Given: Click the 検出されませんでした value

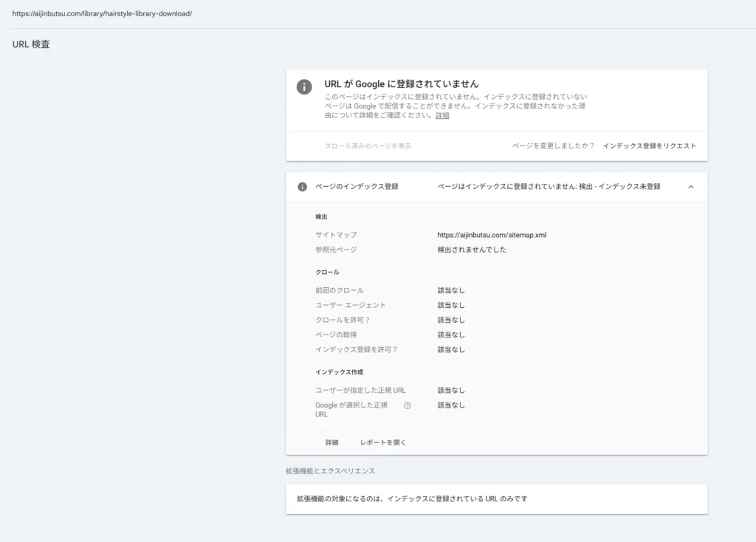Looking at the screenshot, I should click(472, 250).
